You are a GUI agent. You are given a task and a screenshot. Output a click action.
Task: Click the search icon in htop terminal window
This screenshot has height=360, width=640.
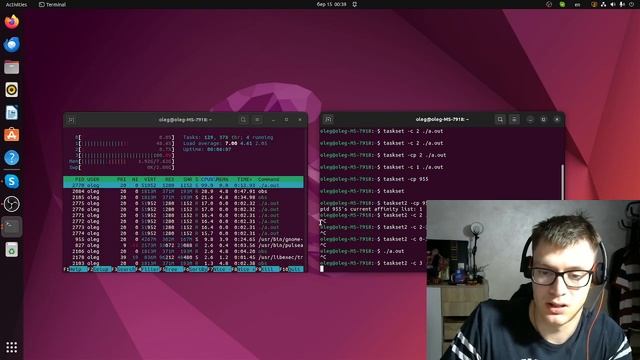pyautogui.click(x=243, y=120)
